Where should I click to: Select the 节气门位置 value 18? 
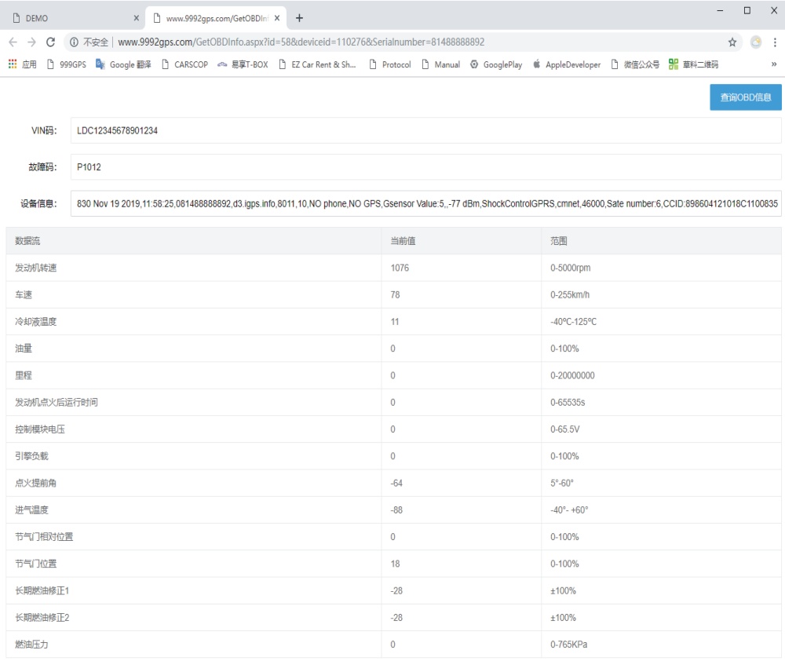pos(395,564)
